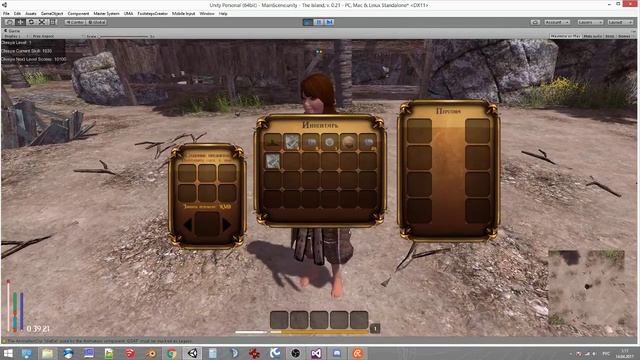Open the Edit menu
Image resolution: width=640 pixels, height=360 pixels.
click(17, 13)
